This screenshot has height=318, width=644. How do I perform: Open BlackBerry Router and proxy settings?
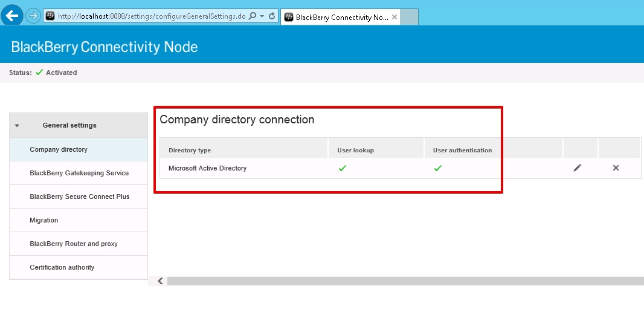pyautogui.click(x=74, y=244)
